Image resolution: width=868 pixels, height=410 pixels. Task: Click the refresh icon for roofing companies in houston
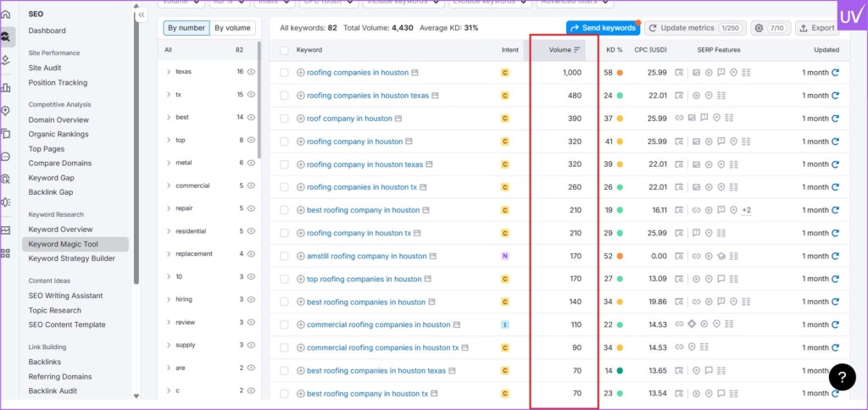click(835, 73)
